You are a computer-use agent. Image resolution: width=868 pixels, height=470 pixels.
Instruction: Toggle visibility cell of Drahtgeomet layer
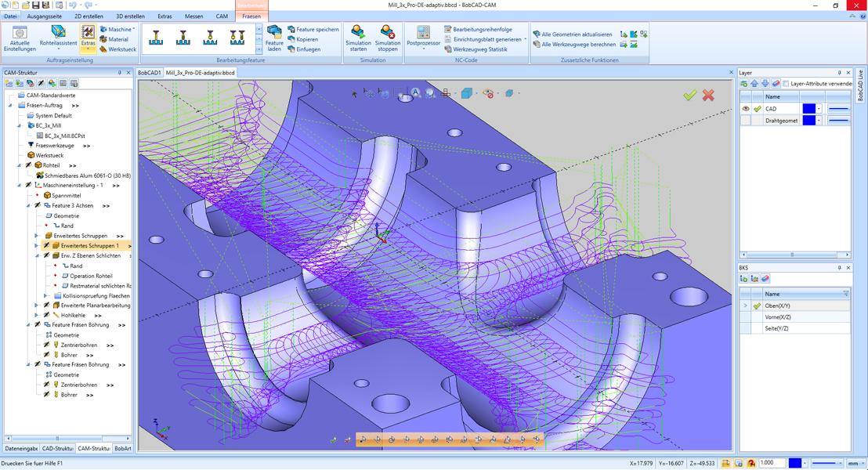coord(746,120)
